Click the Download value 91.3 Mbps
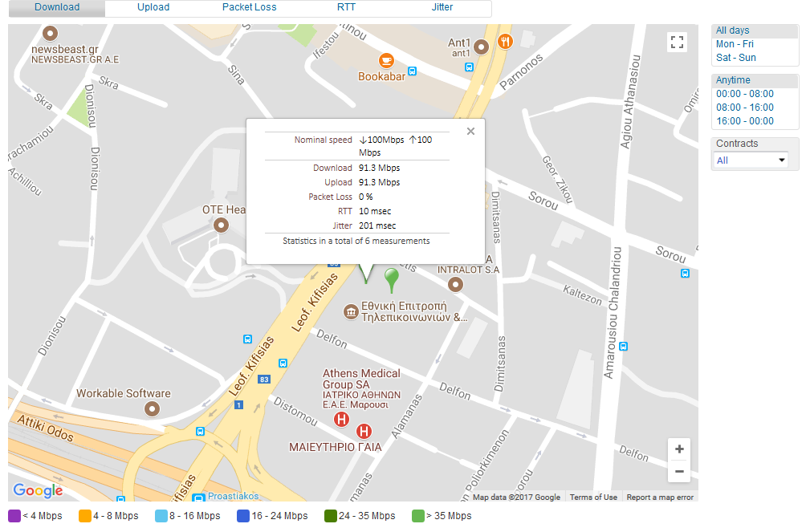806x532 pixels. click(380, 168)
